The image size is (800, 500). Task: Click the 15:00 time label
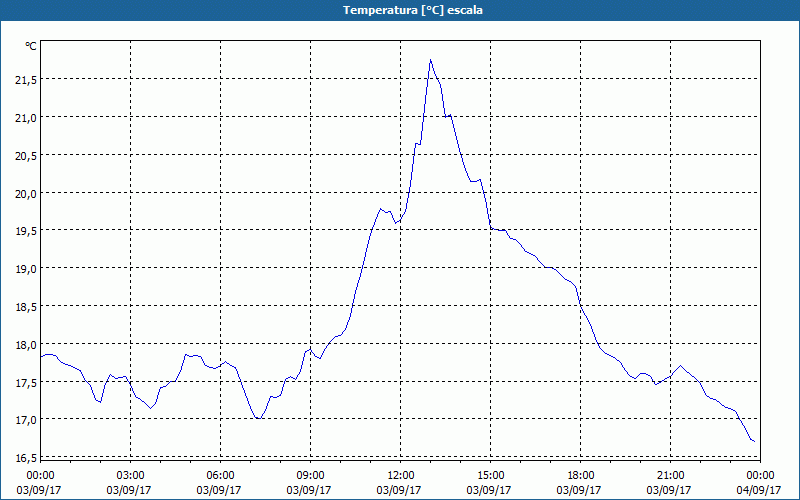pyautogui.click(x=491, y=476)
